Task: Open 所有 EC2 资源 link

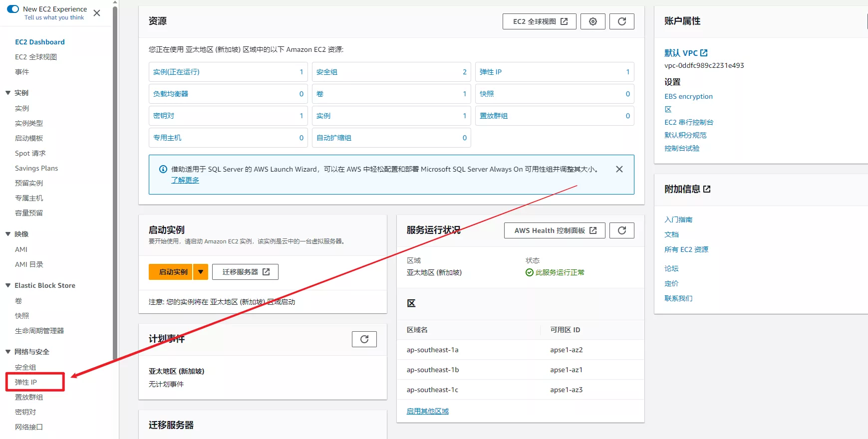Action: tap(686, 249)
